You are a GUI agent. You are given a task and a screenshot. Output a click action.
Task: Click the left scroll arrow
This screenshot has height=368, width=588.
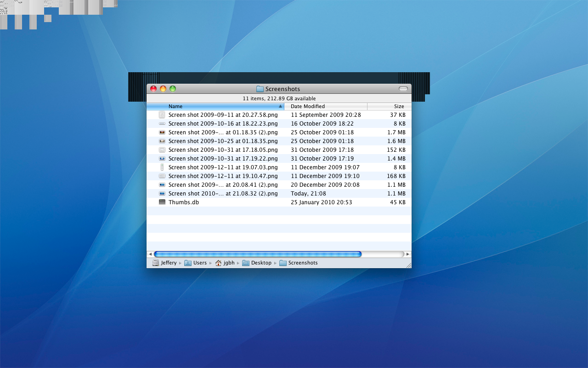(x=150, y=254)
